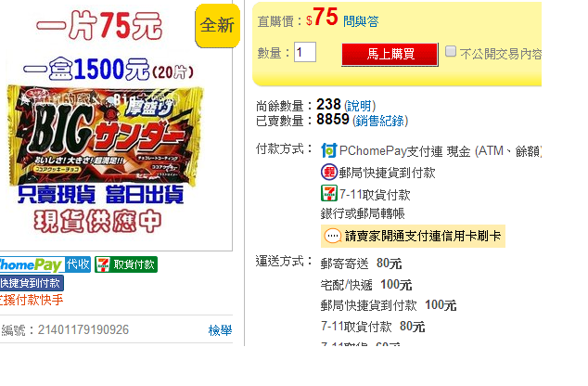The height and width of the screenshot is (386, 588).
Task: Click 檢舉 to report this listing
Action: pyautogui.click(x=220, y=330)
